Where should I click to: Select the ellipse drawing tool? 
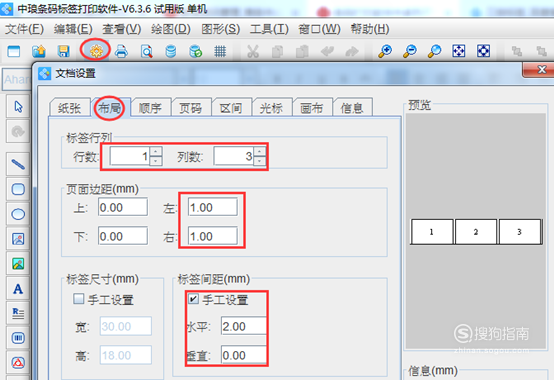tap(18, 214)
